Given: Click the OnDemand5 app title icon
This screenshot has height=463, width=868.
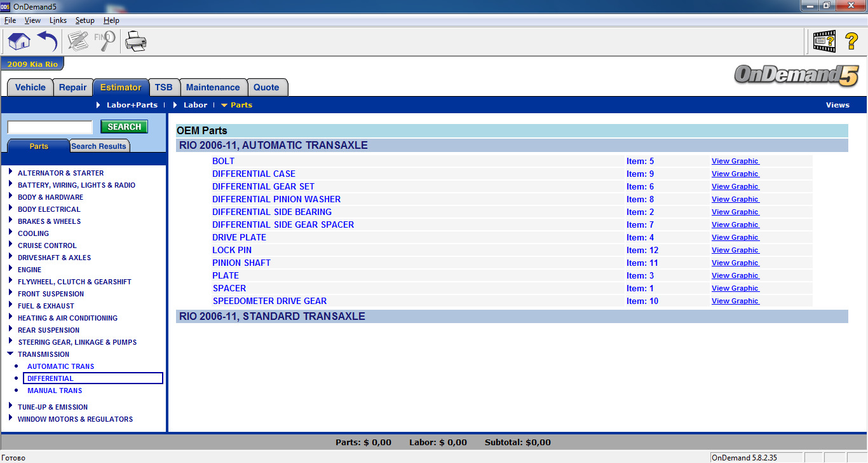Looking at the screenshot, I should [5, 6].
